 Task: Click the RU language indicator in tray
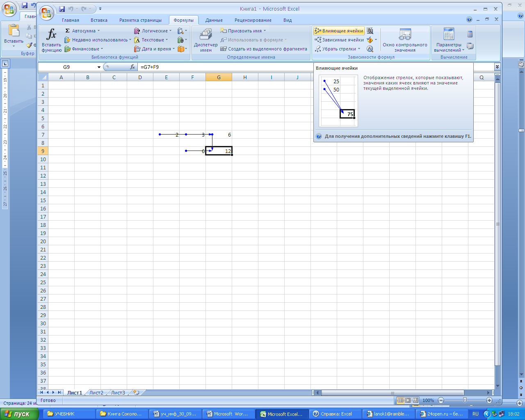point(475,414)
